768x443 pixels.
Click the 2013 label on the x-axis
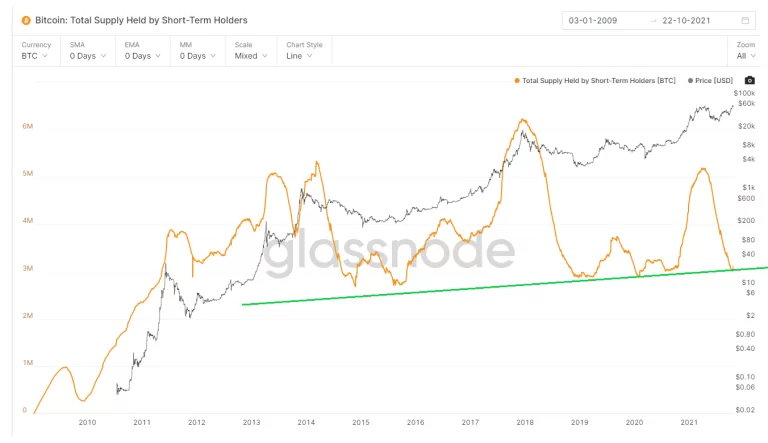(x=250, y=424)
